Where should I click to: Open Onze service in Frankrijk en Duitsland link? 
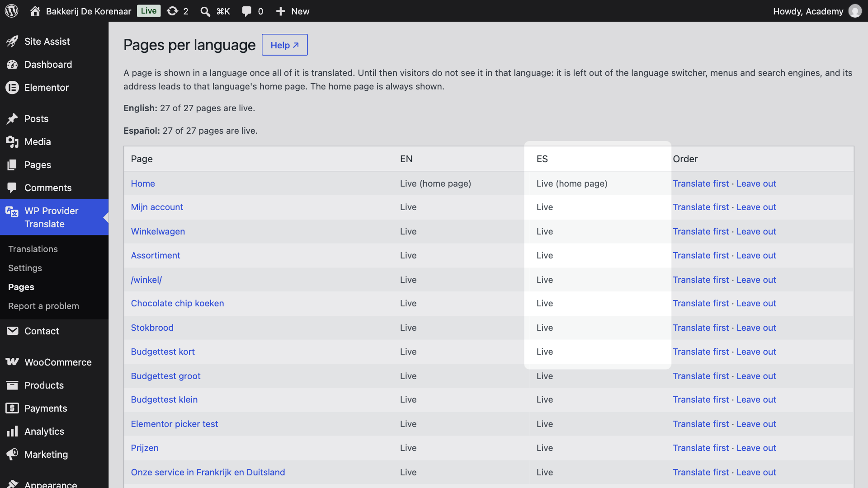point(208,472)
